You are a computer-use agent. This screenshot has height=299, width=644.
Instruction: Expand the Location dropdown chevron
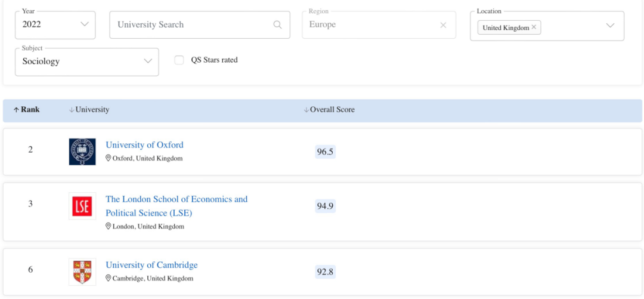[x=611, y=26]
